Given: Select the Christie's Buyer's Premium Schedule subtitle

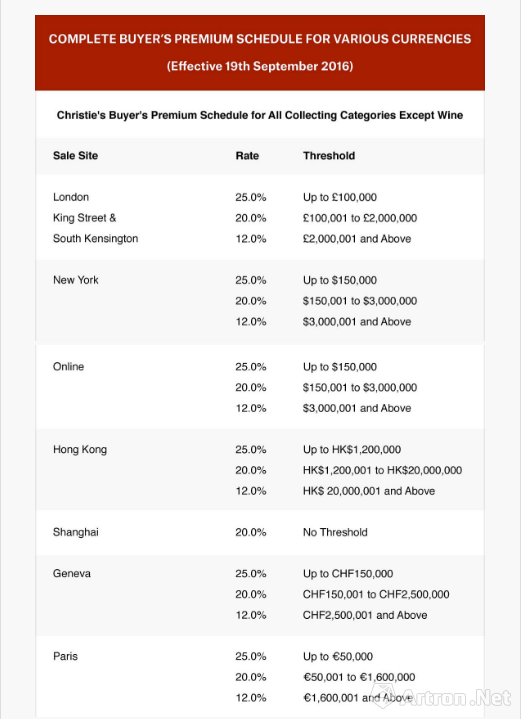Looking at the screenshot, I should [x=260, y=115].
